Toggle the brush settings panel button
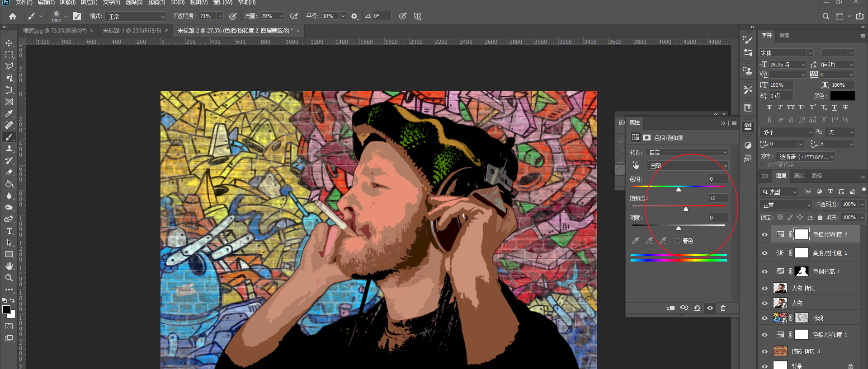This screenshot has height=369, width=868. (77, 16)
